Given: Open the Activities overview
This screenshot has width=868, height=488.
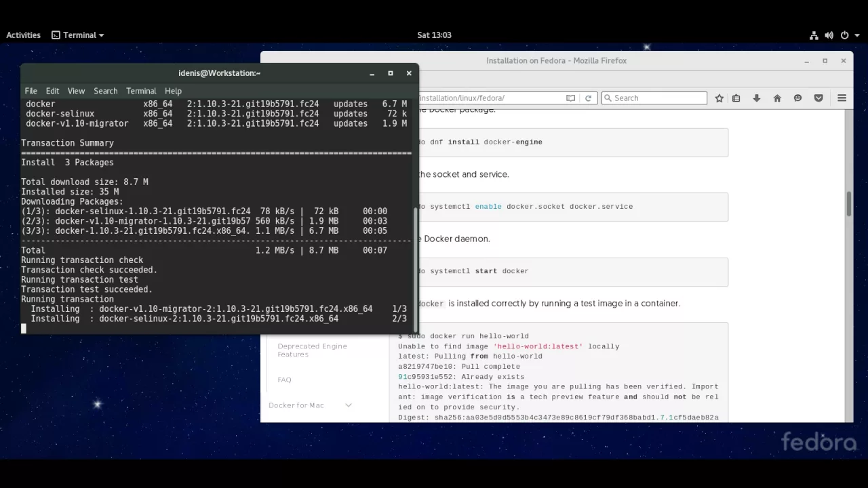Looking at the screenshot, I should pos(23,35).
